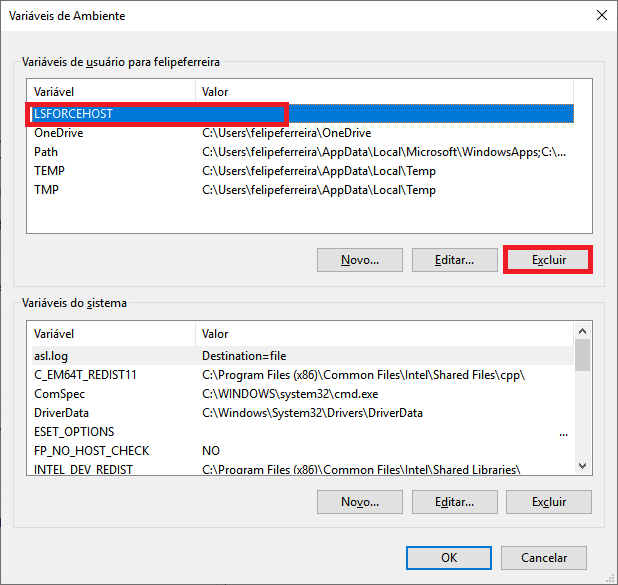The width and height of the screenshot is (618, 585).
Task: Select the ESET_OPTIONS system variable
Action: click(302, 431)
